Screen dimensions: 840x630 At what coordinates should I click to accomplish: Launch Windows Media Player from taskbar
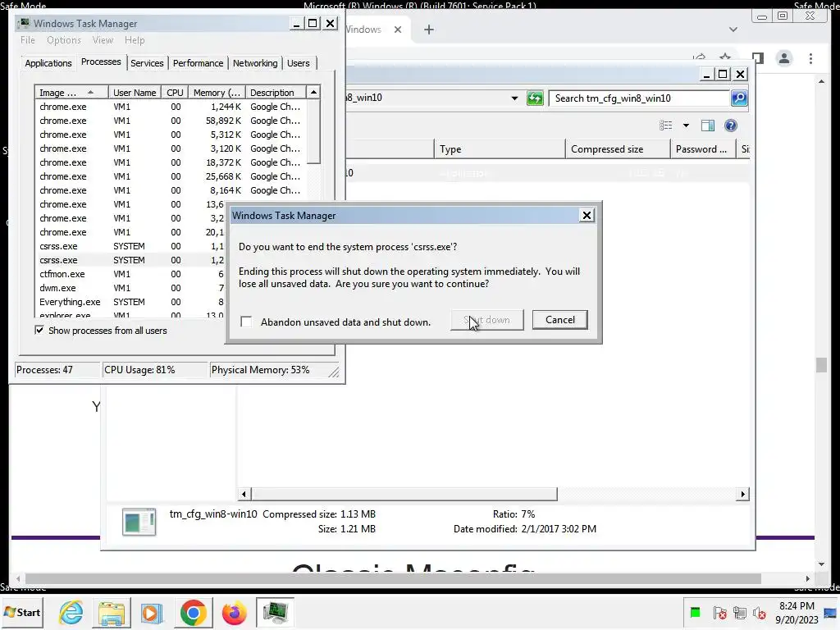[x=152, y=613]
